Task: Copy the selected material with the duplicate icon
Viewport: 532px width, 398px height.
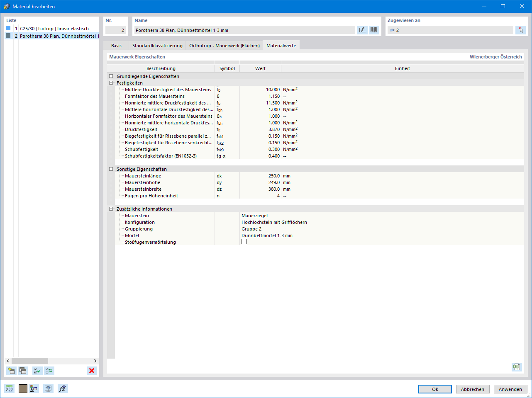Action: coord(23,371)
